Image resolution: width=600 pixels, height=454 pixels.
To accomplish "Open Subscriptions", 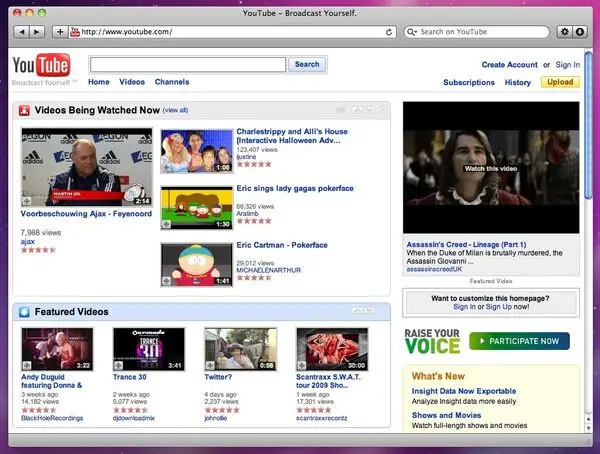I will (x=469, y=82).
